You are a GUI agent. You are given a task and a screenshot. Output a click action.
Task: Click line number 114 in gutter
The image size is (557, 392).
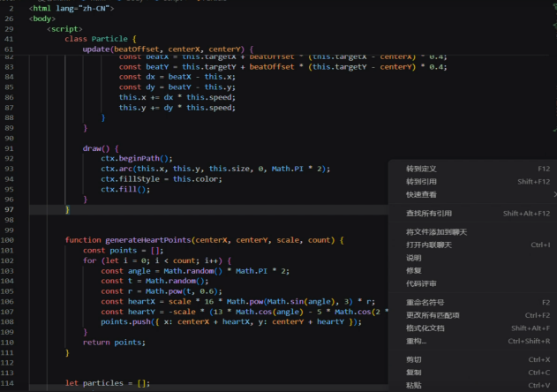click(7, 383)
